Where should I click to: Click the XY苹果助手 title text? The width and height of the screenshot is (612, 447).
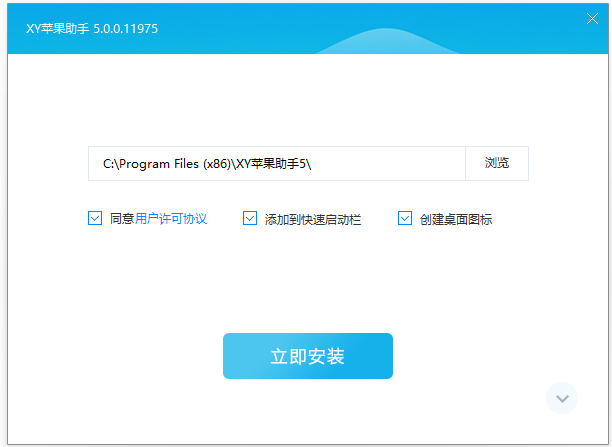tap(57, 29)
